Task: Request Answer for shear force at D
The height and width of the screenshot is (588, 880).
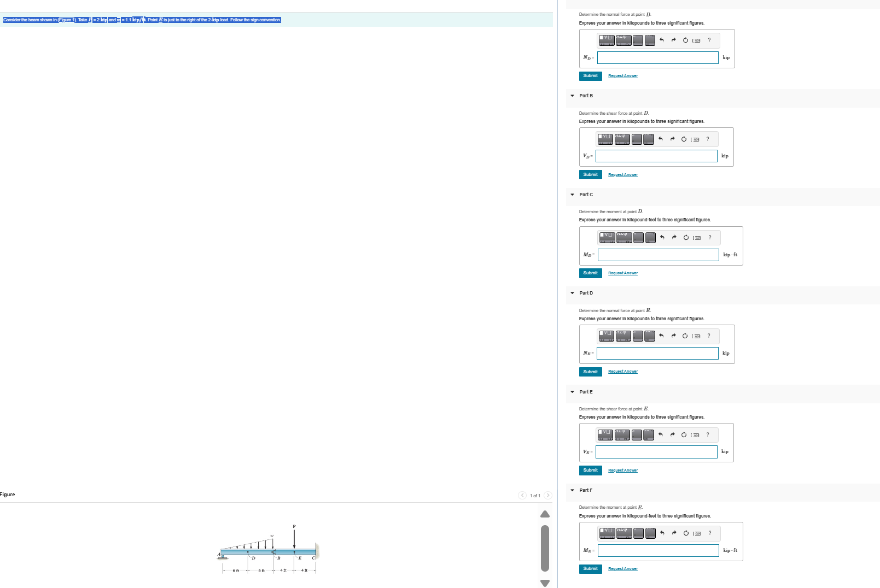Action: click(623, 175)
